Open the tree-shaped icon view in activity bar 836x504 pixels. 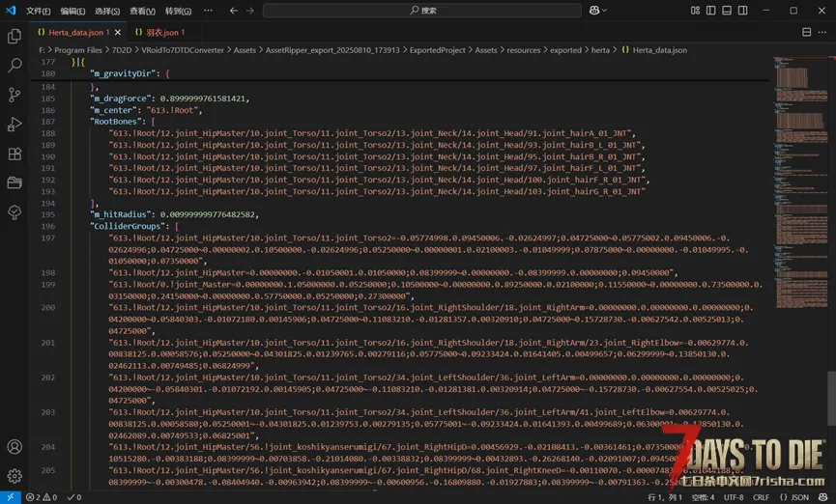(14, 212)
